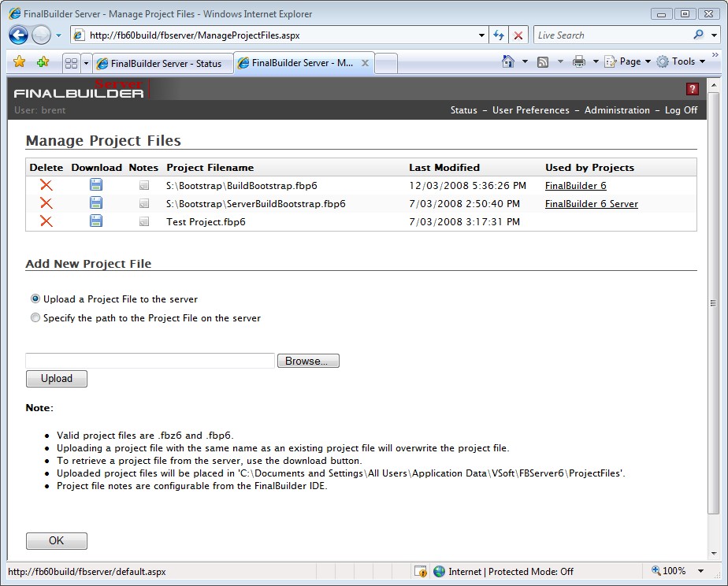This screenshot has height=586, width=728.
Task: Open the FinalBuilder 6 Server project link
Action: (x=592, y=204)
